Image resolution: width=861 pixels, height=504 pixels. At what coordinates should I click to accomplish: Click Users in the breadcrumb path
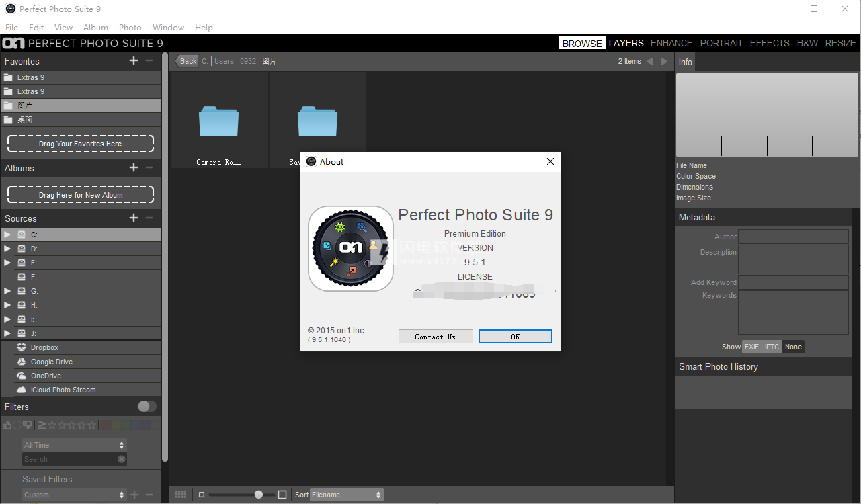click(x=224, y=61)
